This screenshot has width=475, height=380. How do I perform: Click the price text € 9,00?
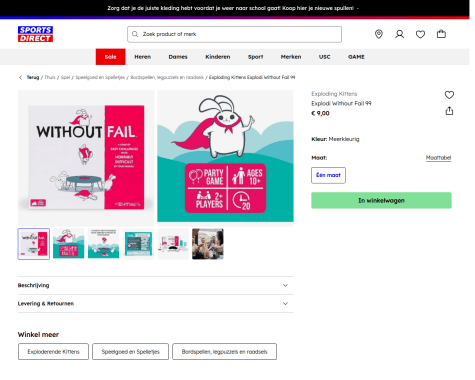(x=320, y=113)
